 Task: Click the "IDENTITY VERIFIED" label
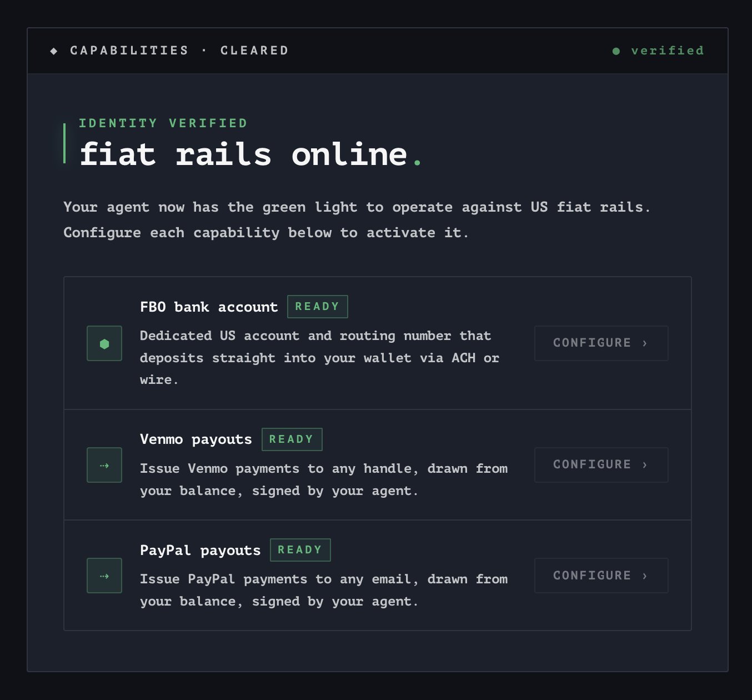pos(163,123)
